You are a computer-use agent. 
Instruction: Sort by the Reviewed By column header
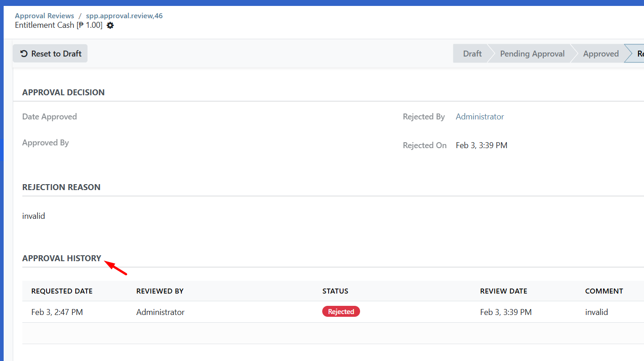pyautogui.click(x=160, y=291)
